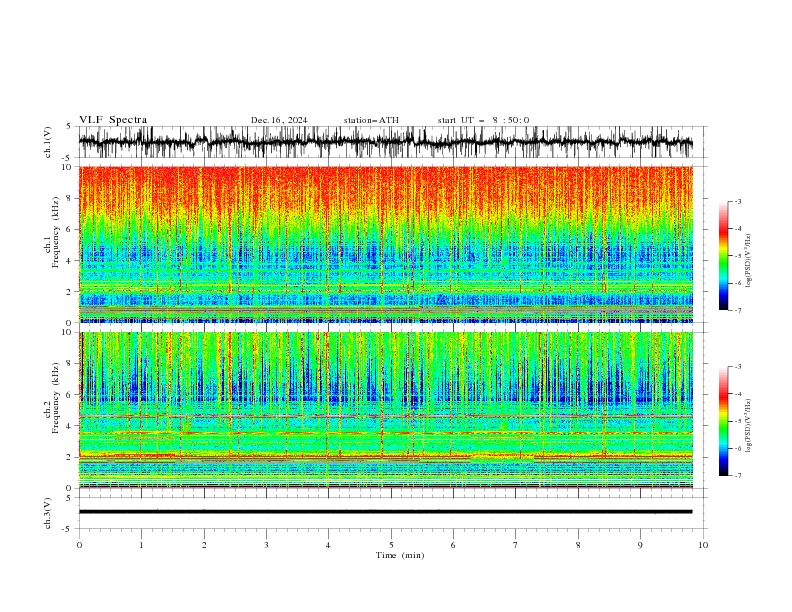The width and height of the screenshot is (792, 612).
Task: Click the upper color bar "-3" tick
Action: 737,201
